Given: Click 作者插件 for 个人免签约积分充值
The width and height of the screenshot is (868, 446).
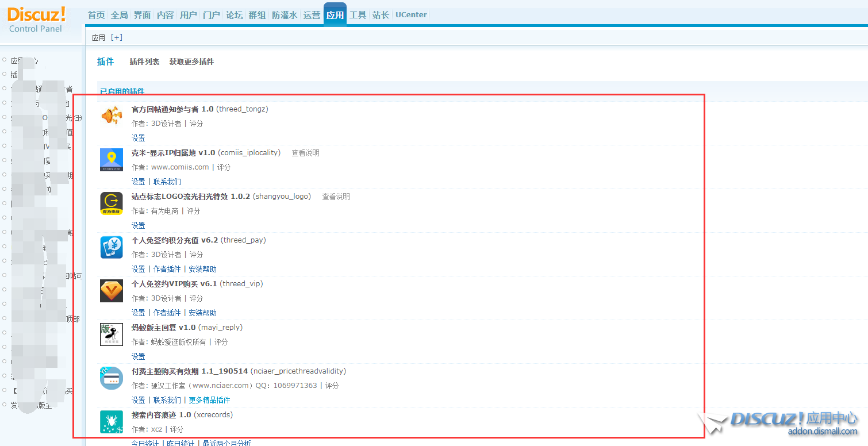Looking at the screenshot, I should (x=167, y=269).
